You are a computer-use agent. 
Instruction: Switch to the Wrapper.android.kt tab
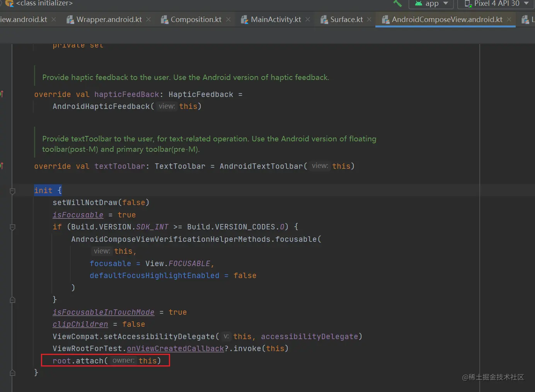click(109, 19)
